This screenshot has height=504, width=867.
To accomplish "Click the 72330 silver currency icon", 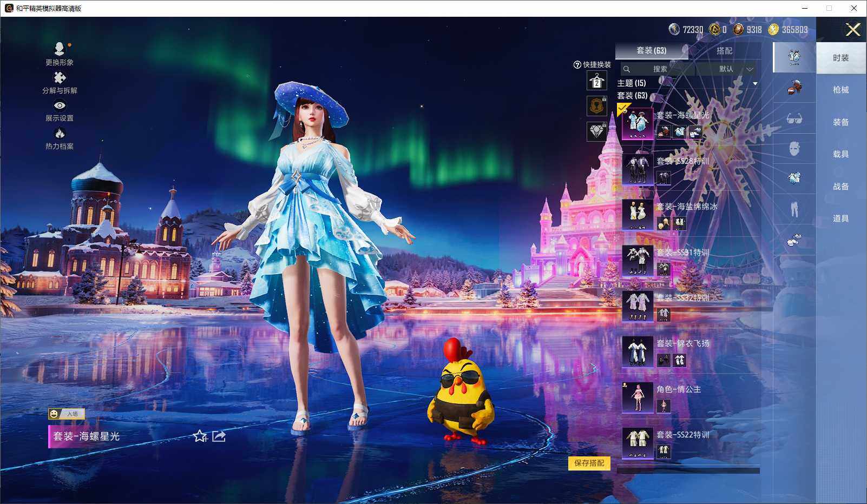I will [x=674, y=29].
